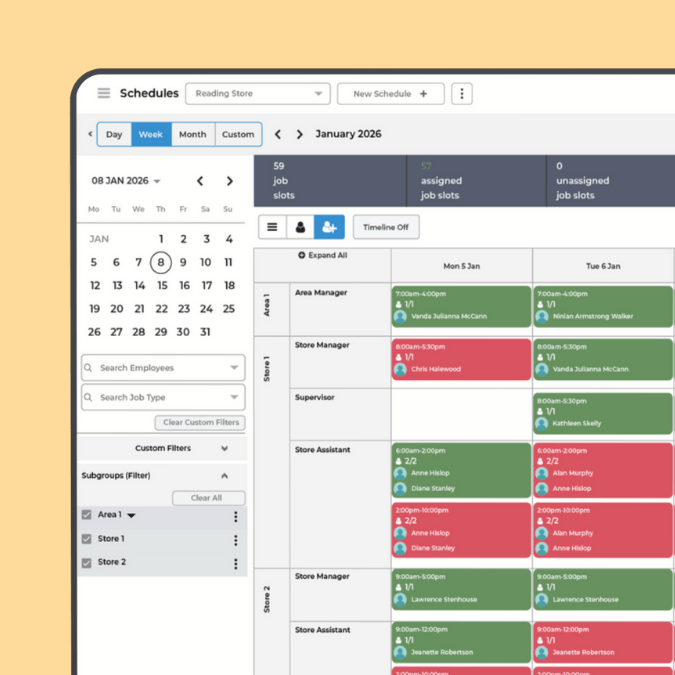The width and height of the screenshot is (675, 675).
Task: Switch to the Month view tab
Action: pos(192,135)
